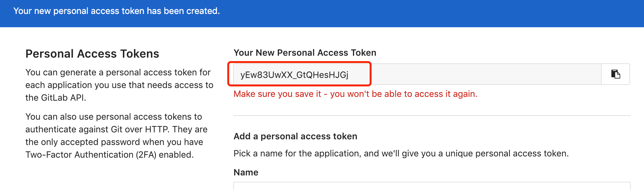Click the token text yEw83UwXX_GtQHesHJGj
The width and height of the screenshot is (644, 190).
coord(294,75)
